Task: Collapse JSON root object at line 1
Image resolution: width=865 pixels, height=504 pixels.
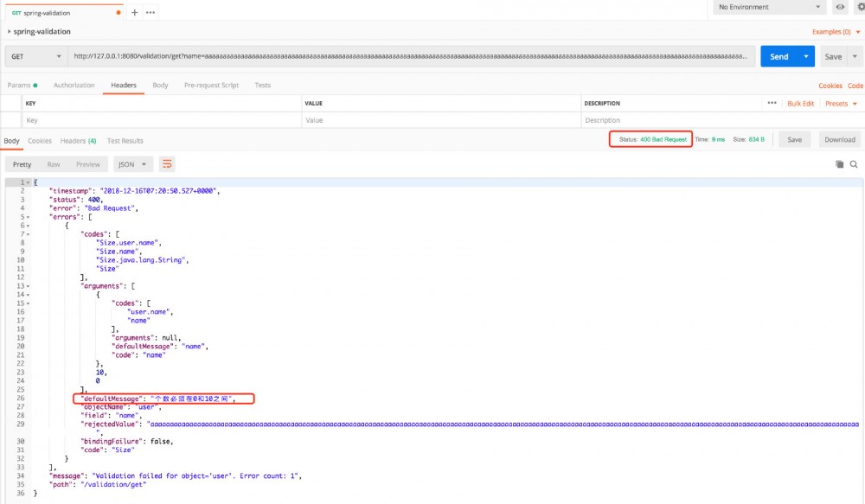Action: point(29,182)
